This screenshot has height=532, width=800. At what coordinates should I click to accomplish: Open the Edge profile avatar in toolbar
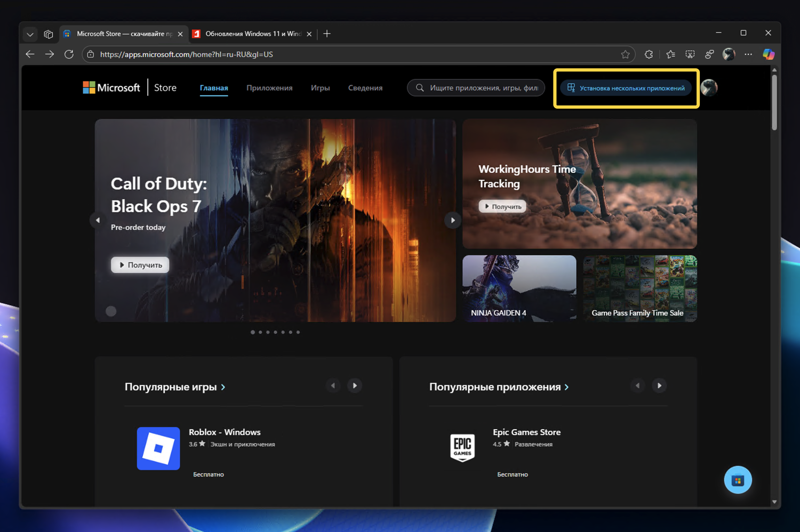click(729, 54)
